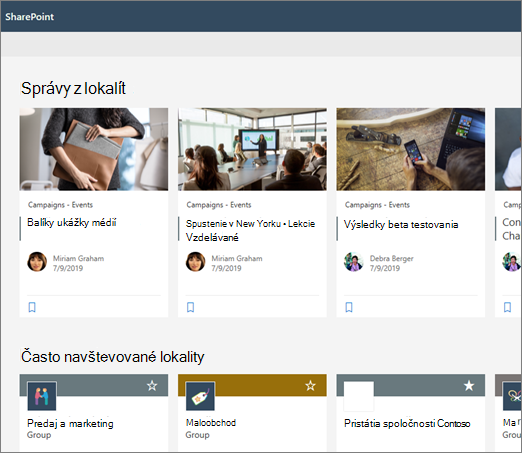Open Pristátia spoločnosti Contoso site
The height and width of the screenshot is (453, 522).
tap(407, 423)
